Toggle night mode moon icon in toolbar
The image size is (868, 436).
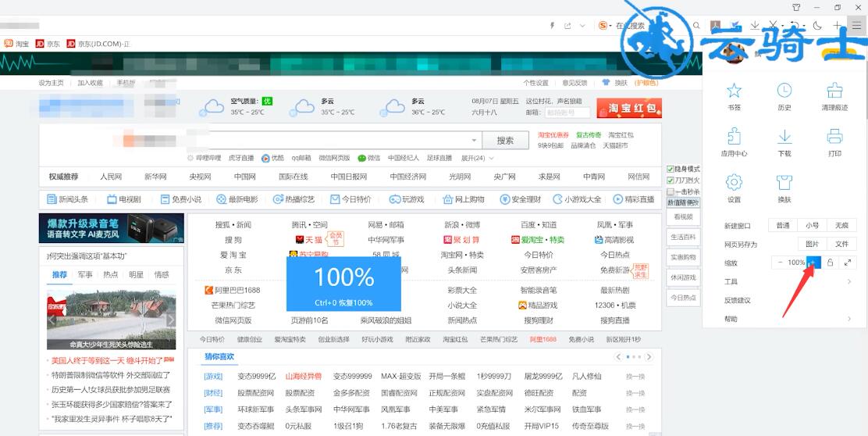coord(817,26)
